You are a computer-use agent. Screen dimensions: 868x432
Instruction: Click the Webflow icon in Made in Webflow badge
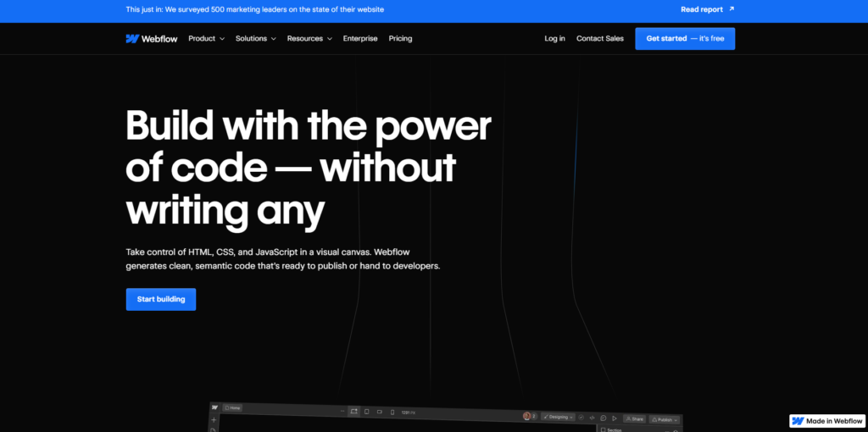click(798, 421)
